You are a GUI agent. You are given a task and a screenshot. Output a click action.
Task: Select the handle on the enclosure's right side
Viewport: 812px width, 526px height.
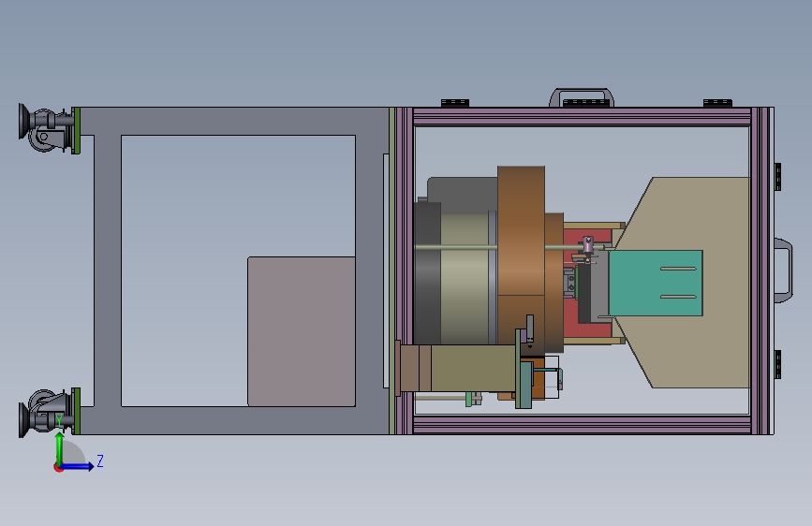784,270
